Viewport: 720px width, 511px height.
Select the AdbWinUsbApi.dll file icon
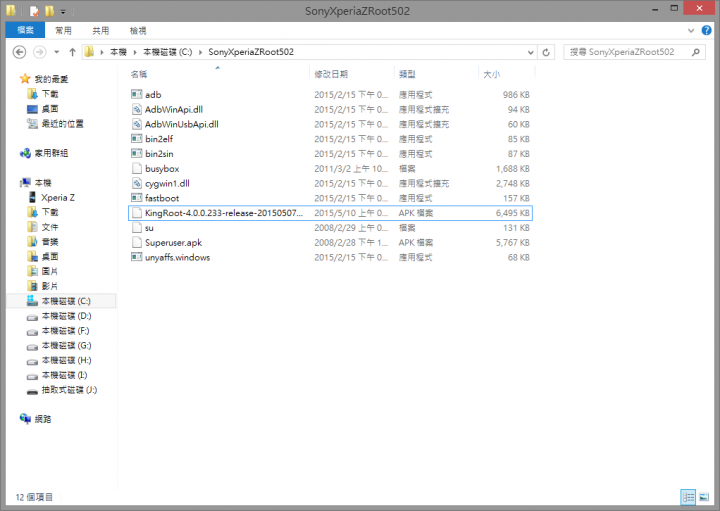click(x=137, y=124)
